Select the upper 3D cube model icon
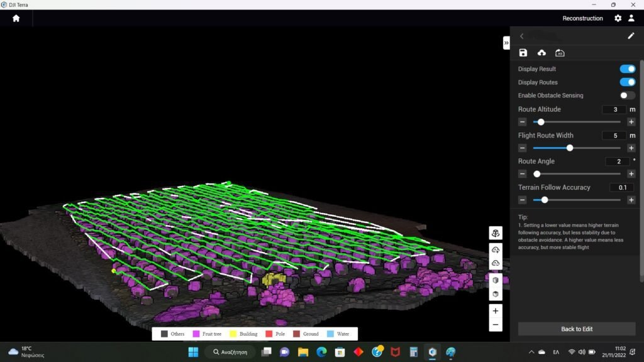Screen dimensions: 644x362 click(496, 280)
